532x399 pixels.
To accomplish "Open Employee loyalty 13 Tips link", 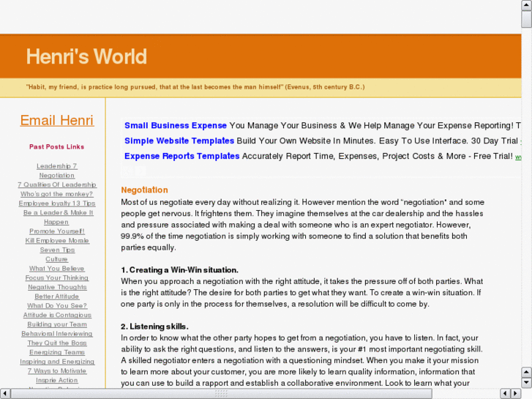I will 57,203.
